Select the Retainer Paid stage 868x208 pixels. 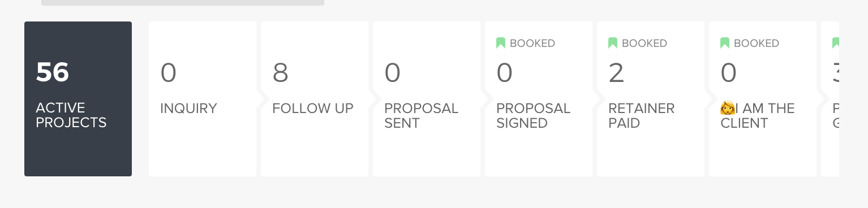[x=651, y=99]
